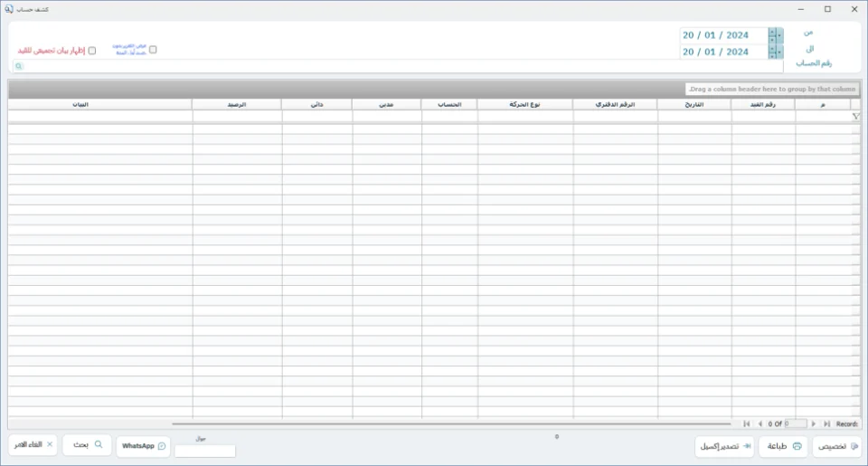This screenshot has height=466, width=868.
Task: Click the 'جوال' mobile number input field
Action: point(205,451)
